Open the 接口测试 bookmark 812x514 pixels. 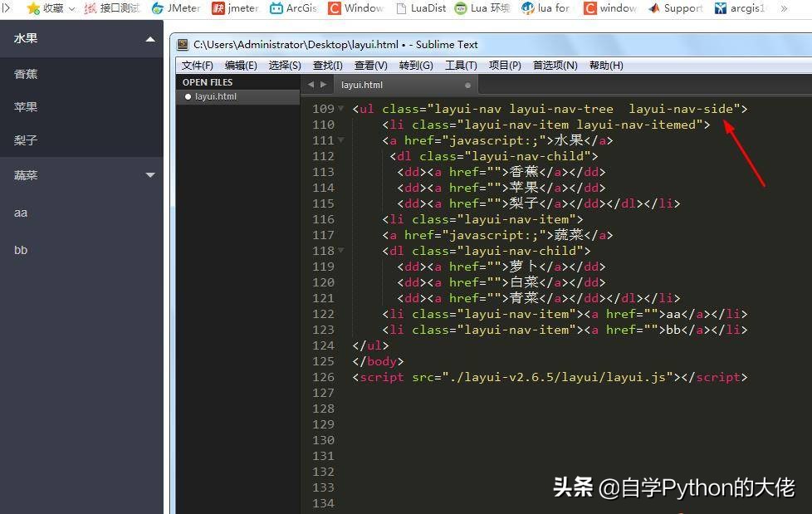(x=112, y=7)
